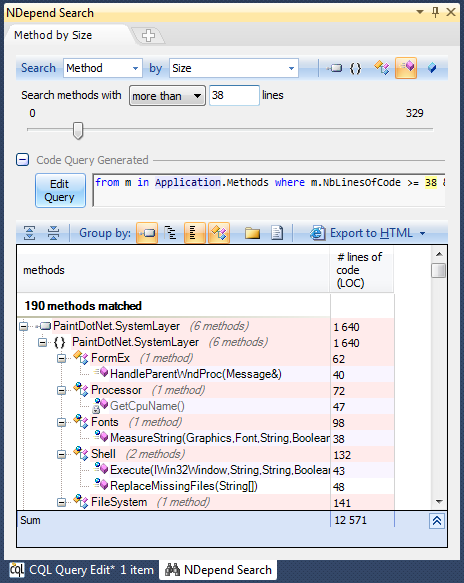464x583 pixels.
Task: Open the 'more than' comparison dropdown
Action: click(167, 96)
